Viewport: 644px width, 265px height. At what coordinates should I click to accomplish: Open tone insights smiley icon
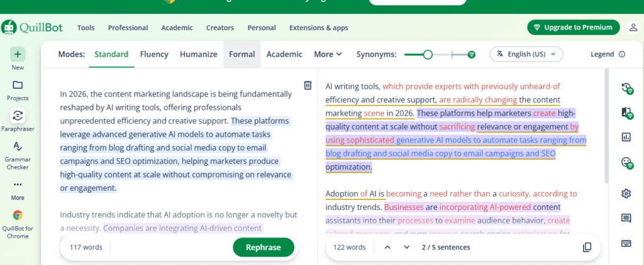pyautogui.click(x=626, y=163)
